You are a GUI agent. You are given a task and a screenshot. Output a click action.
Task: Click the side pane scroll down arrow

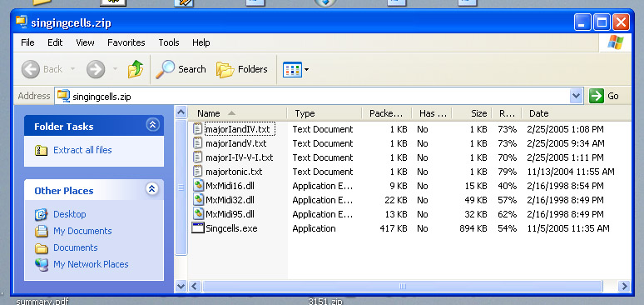pyautogui.click(x=181, y=286)
